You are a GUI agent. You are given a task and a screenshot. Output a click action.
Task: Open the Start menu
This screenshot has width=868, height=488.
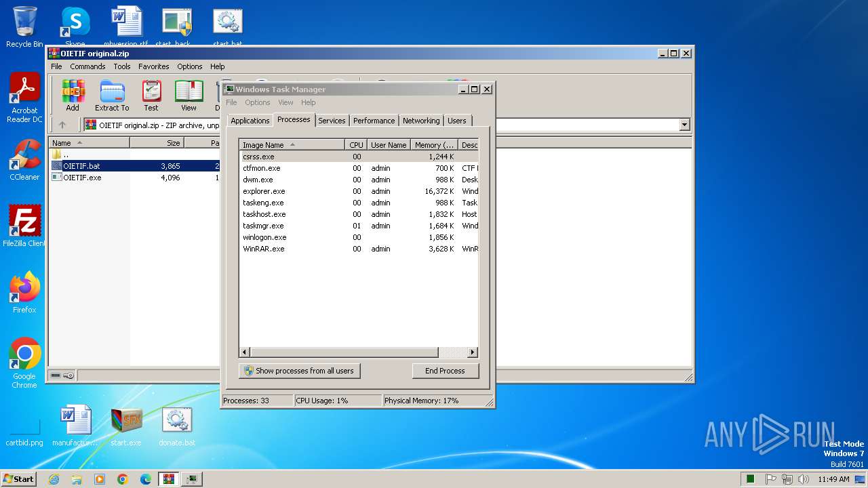[x=18, y=479]
